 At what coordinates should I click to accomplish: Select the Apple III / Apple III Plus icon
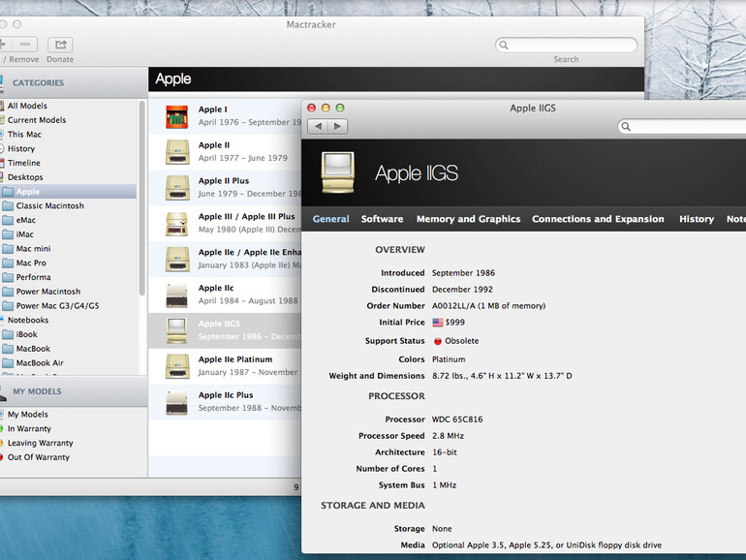click(177, 224)
